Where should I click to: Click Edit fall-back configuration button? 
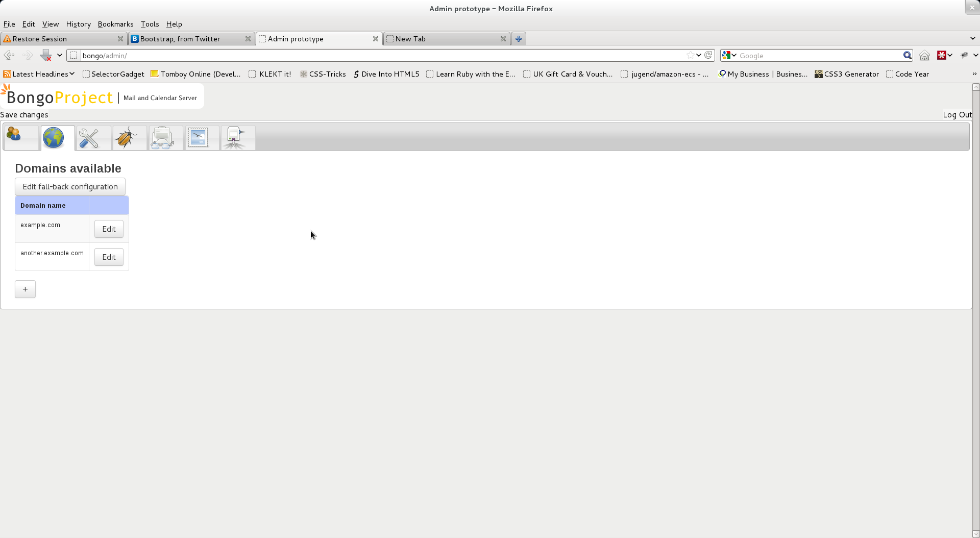(x=70, y=187)
